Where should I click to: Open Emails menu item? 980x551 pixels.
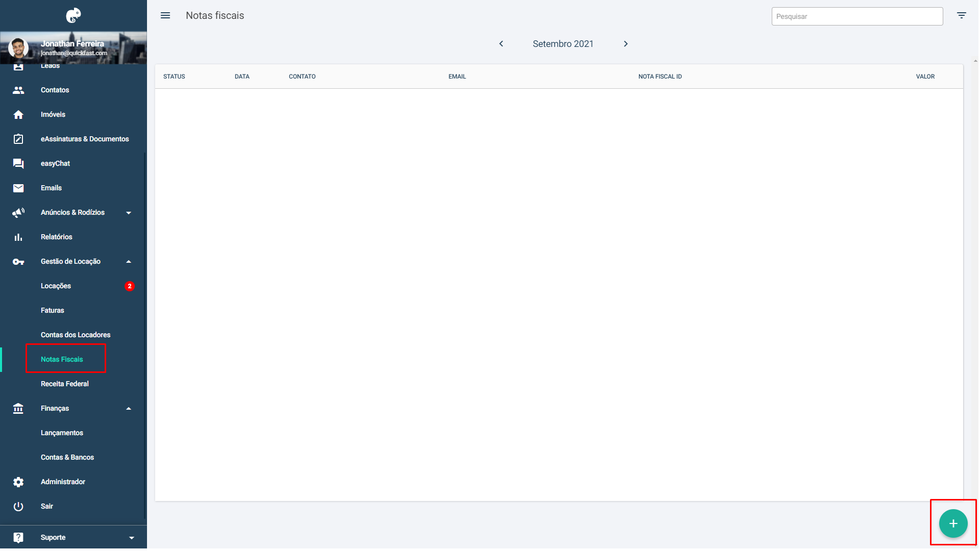tap(51, 188)
